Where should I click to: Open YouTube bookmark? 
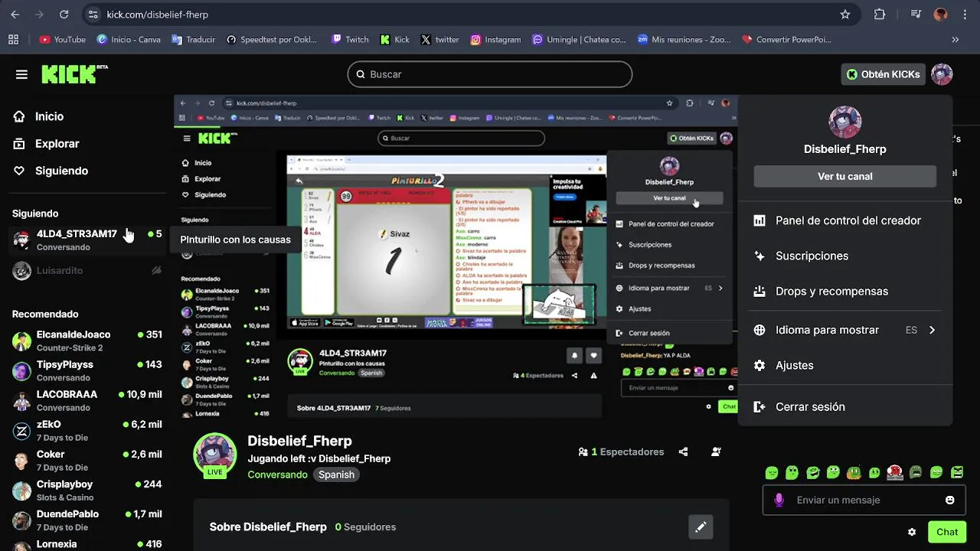click(63, 39)
